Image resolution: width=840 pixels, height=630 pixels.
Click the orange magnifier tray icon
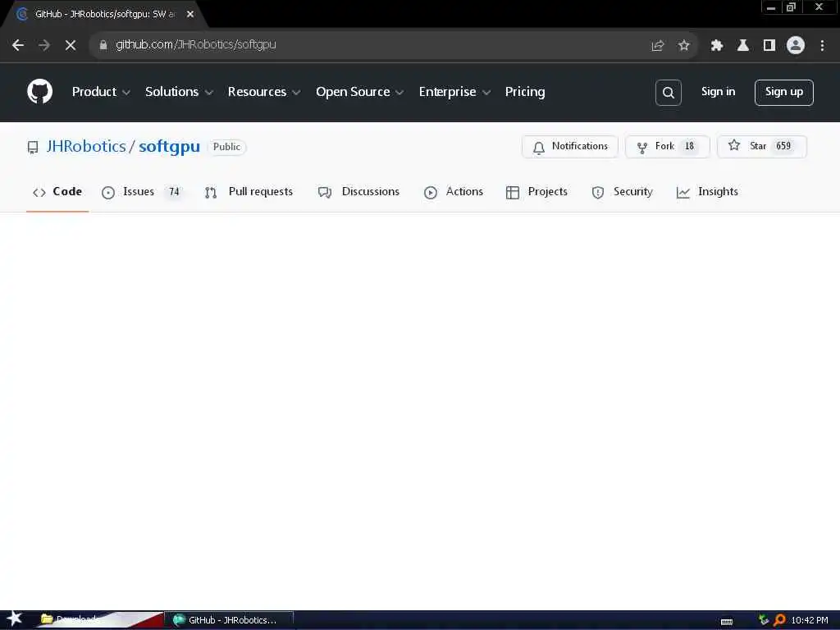click(x=779, y=620)
